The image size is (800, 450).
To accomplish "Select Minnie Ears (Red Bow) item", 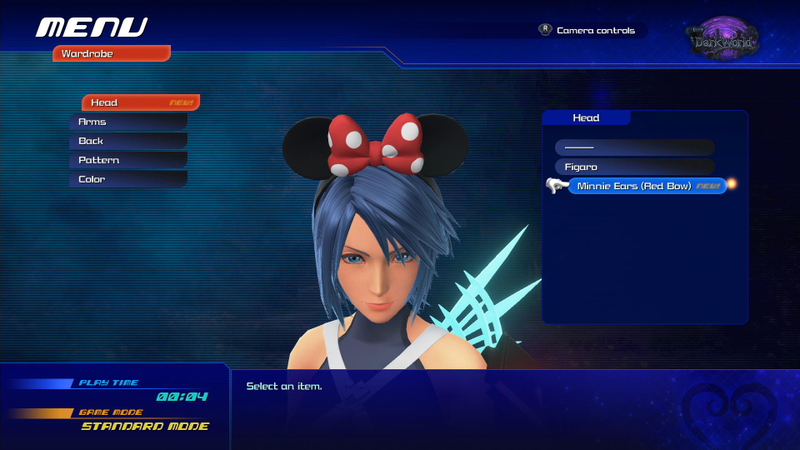I will click(x=647, y=186).
